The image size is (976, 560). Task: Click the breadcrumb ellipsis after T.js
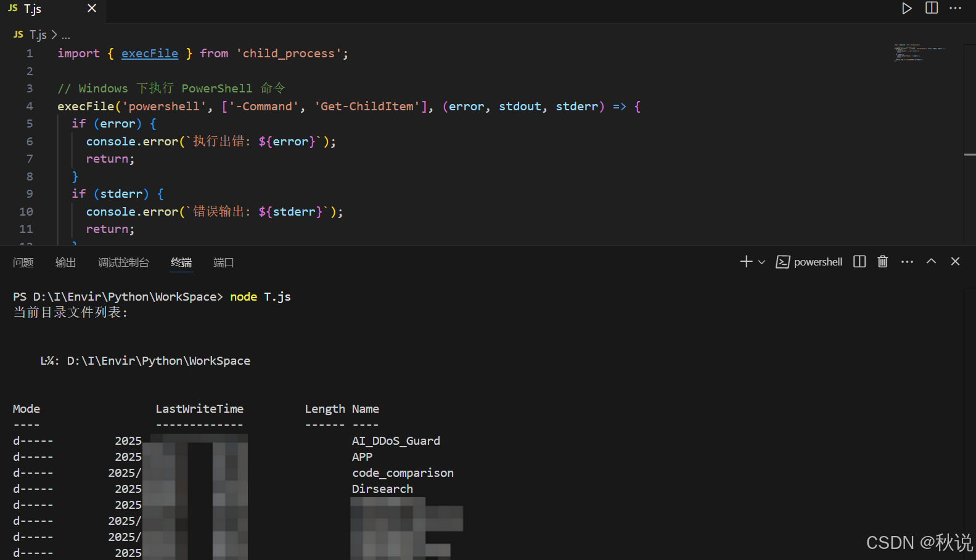click(x=66, y=36)
